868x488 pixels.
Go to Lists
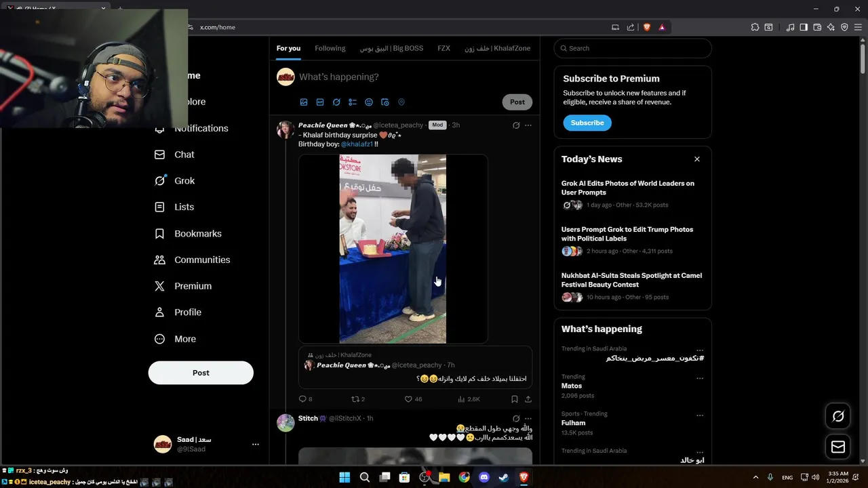175,207
